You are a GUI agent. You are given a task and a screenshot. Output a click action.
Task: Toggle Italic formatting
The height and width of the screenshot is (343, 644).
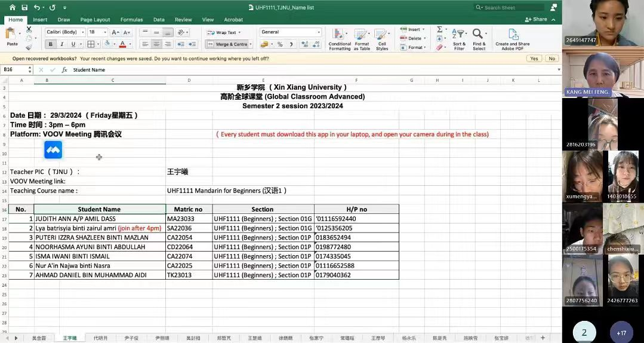[61, 44]
